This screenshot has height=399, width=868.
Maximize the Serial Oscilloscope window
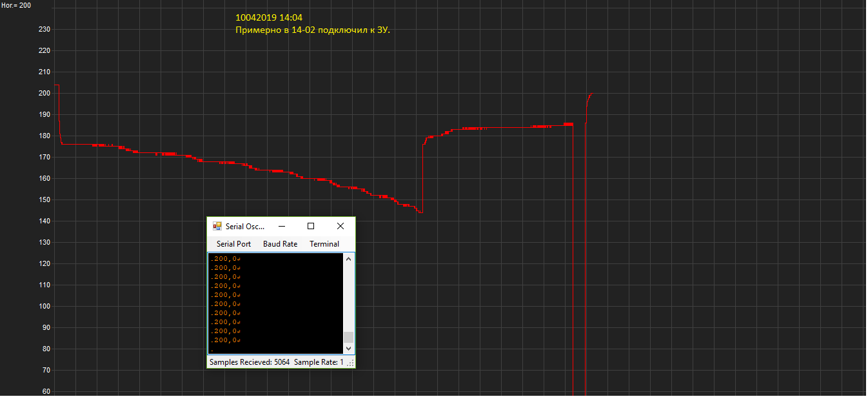pyautogui.click(x=311, y=226)
